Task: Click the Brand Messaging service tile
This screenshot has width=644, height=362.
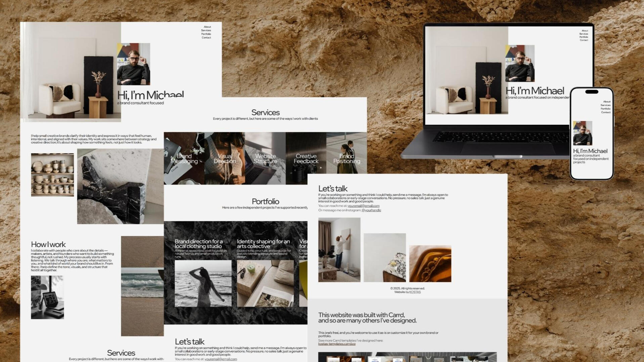Action: coord(184,158)
